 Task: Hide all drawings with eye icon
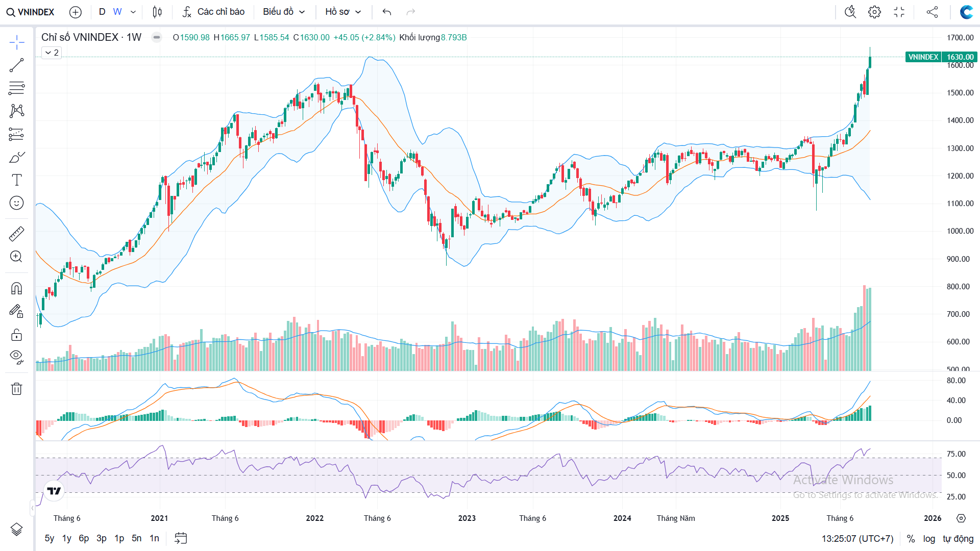[x=16, y=357]
